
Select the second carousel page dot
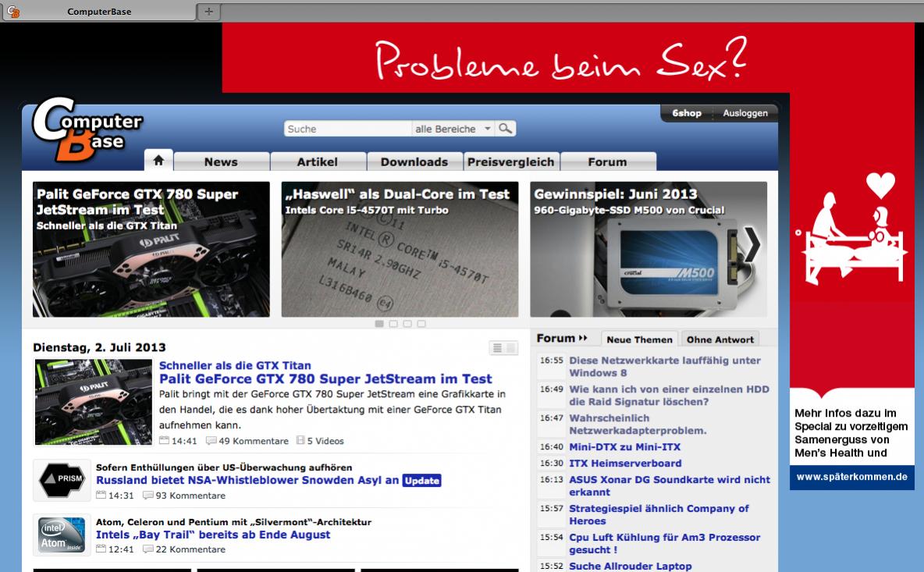[x=393, y=324]
